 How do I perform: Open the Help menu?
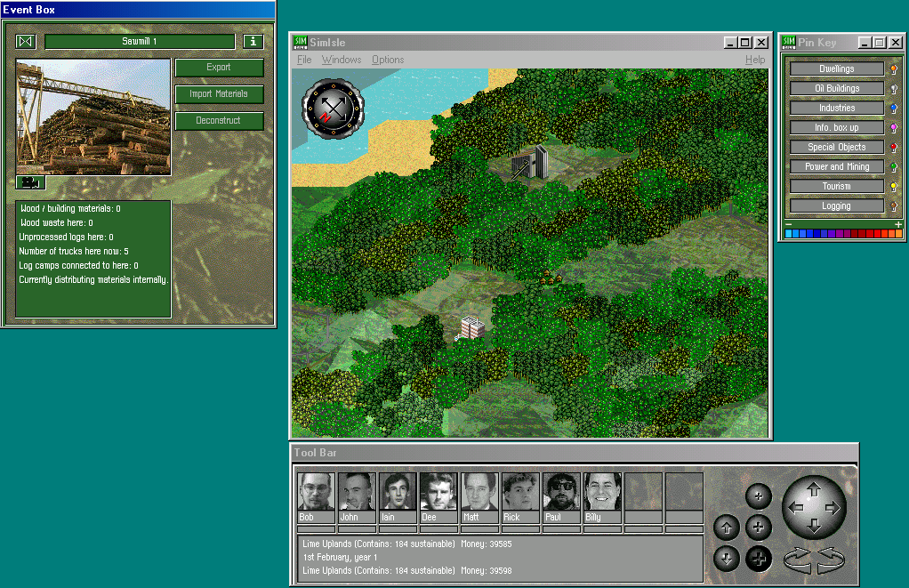click(x=755, y=59)
